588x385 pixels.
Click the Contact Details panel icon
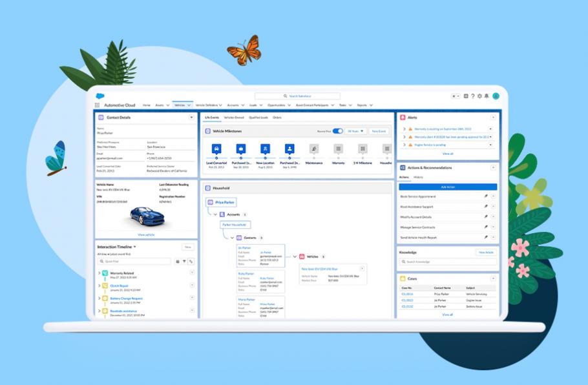[101, 118]
